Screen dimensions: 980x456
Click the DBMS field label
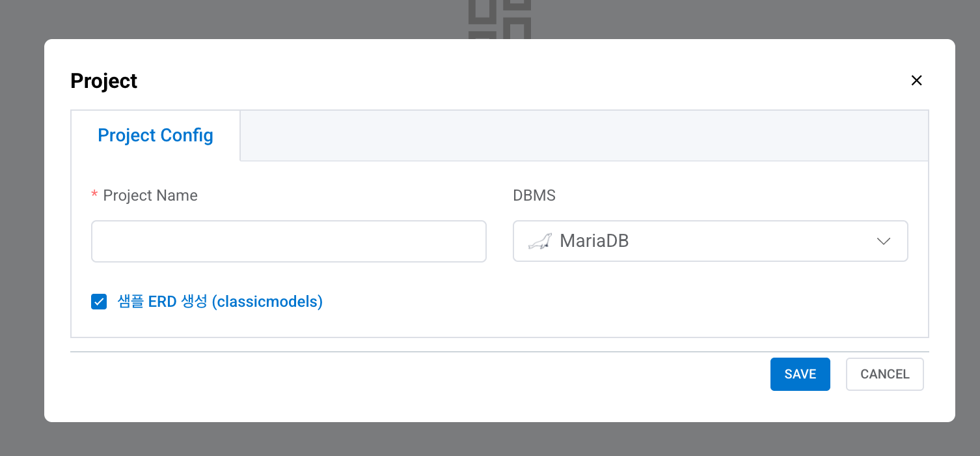coord(534,195)
